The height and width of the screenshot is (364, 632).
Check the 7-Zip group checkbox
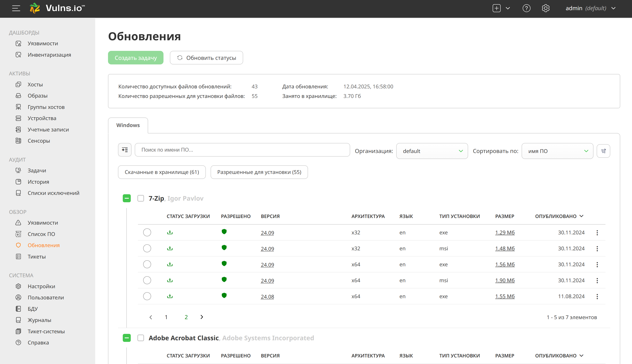tap(141, 198)
